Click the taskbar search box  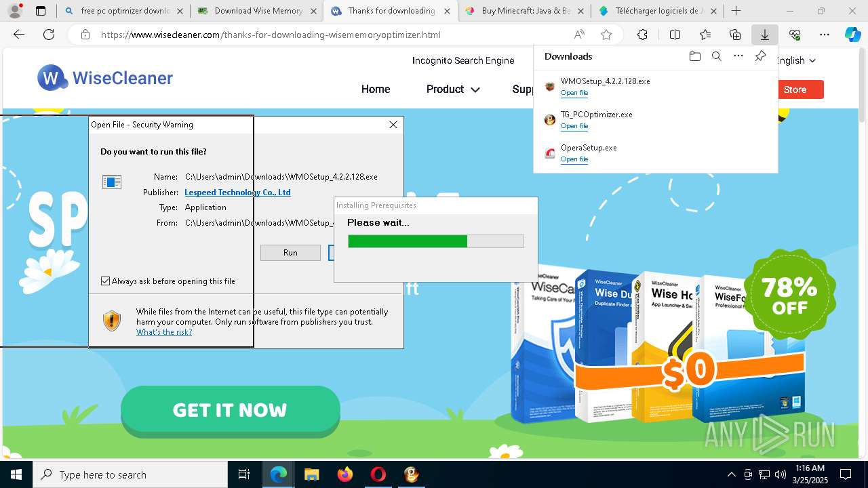tap(130, 474)
